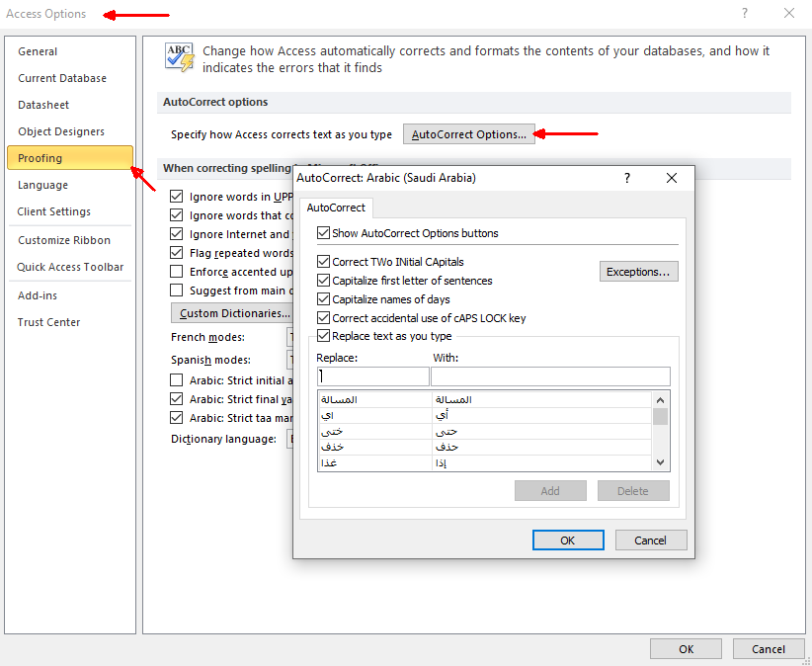Click the AutoCorrect Options... button
The width and height of the screenshot is (812, 666).
tap(468, 134)
